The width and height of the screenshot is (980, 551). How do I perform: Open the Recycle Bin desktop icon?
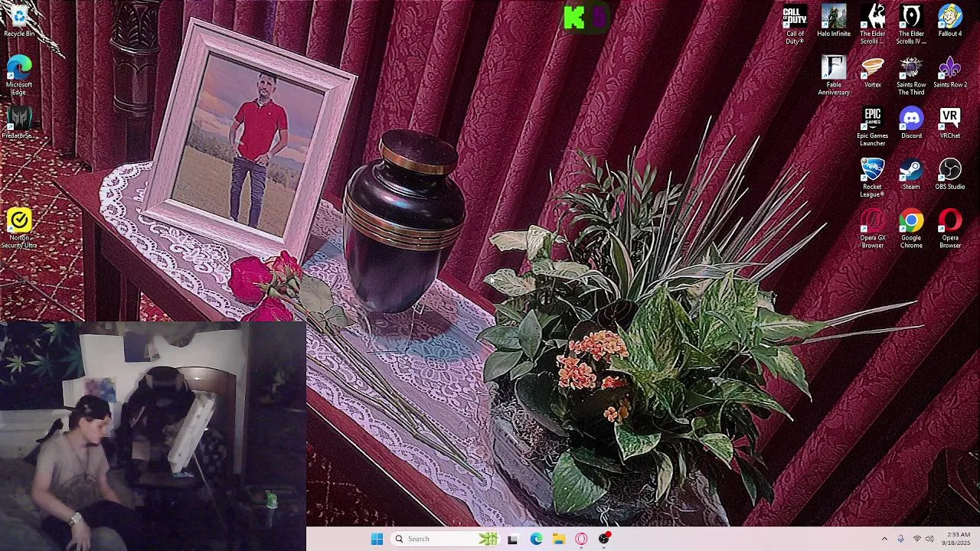pyautogui.click(x=19, y=20)
